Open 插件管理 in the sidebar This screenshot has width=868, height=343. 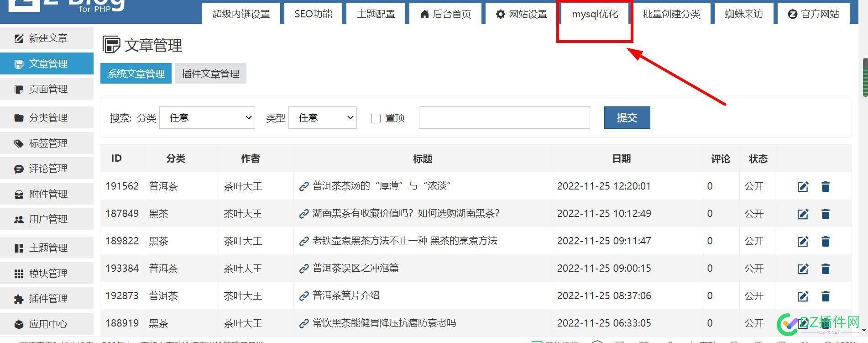pyautogui.click(x=47, y=299)
